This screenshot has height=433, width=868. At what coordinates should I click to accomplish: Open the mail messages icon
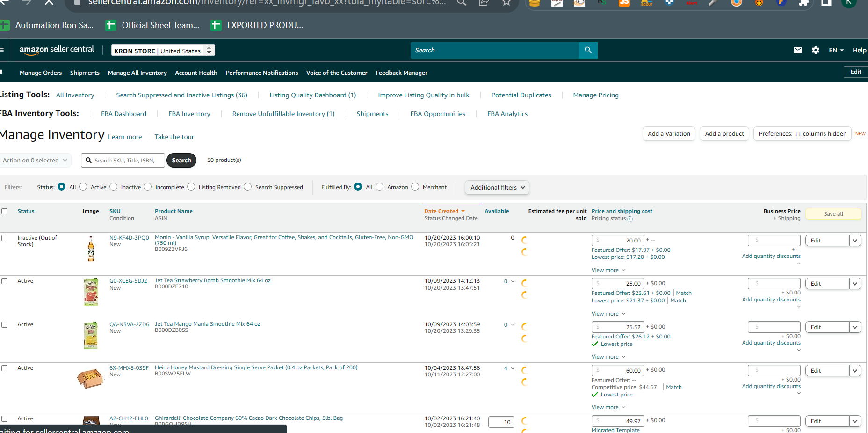[x=798, y=50]
